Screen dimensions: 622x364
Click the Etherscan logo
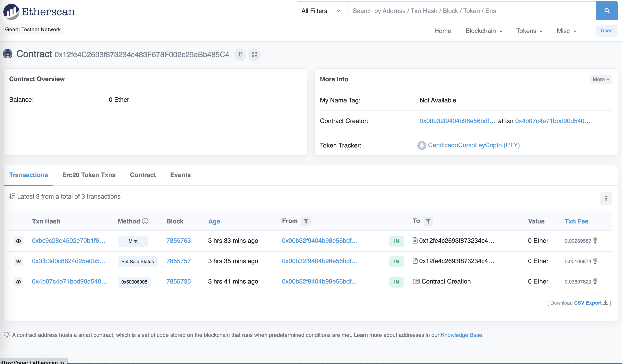coord(39,11)
